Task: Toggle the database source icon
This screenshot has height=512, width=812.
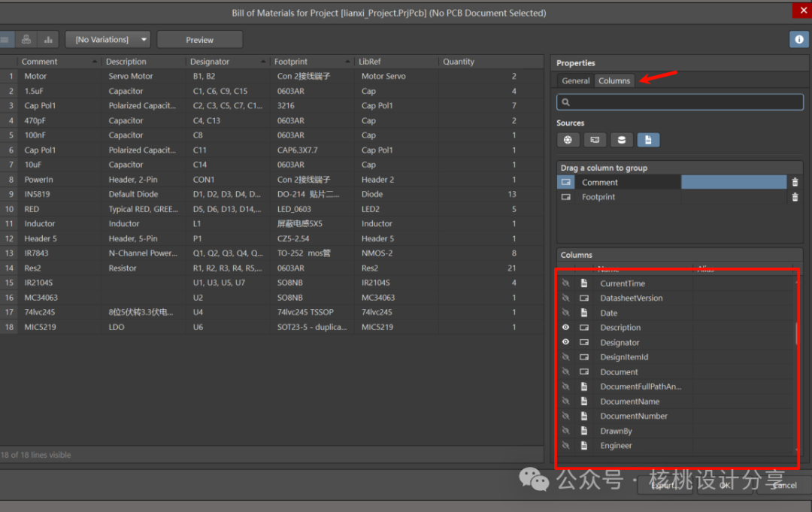Action: [x=621, y=140]
